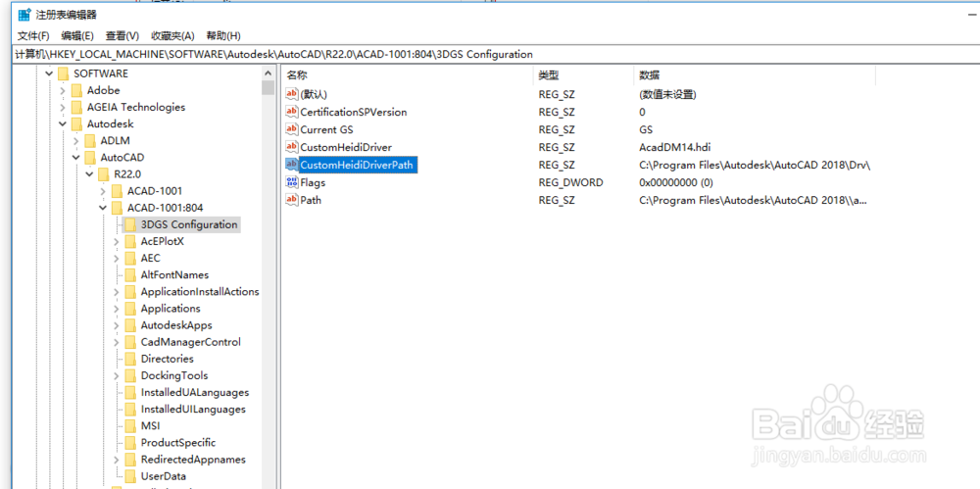Select the Directories key
Screen dimensions: 980x489
click(x=168, y=359)
